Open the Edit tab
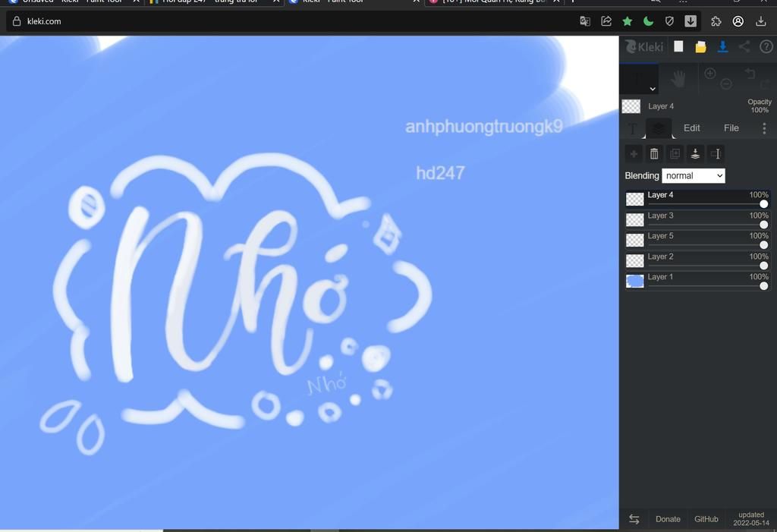This screenshot has width=777, height=532. pos(692,128)
